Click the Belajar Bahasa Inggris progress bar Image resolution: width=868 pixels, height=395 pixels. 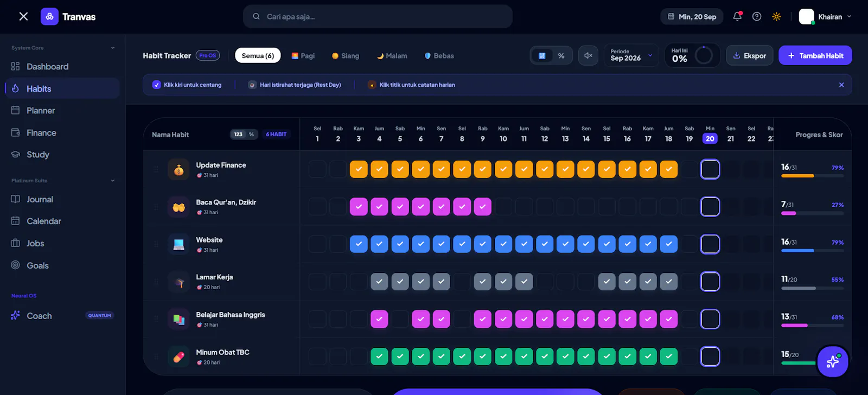813,326
